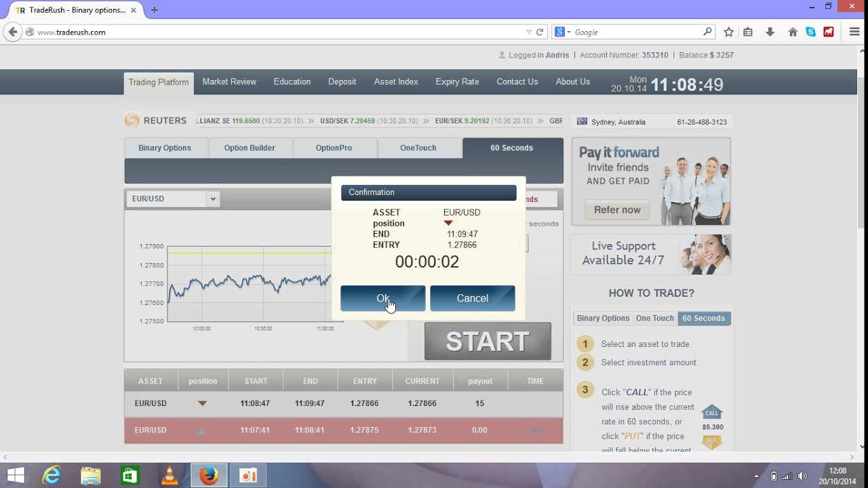Click the END time 11:09:47 in the table
The height and width of the screenshot is (488, 868).
coord(310,403)
